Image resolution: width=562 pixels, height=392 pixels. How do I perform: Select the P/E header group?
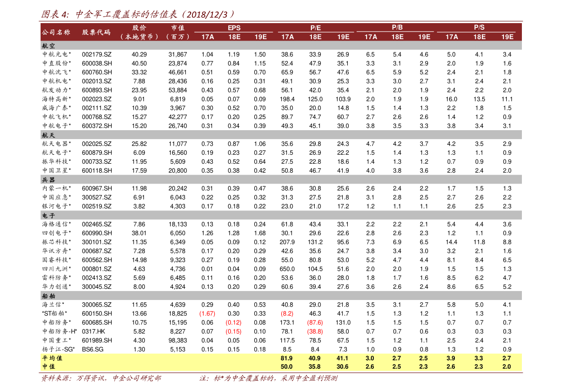point(315,27)
